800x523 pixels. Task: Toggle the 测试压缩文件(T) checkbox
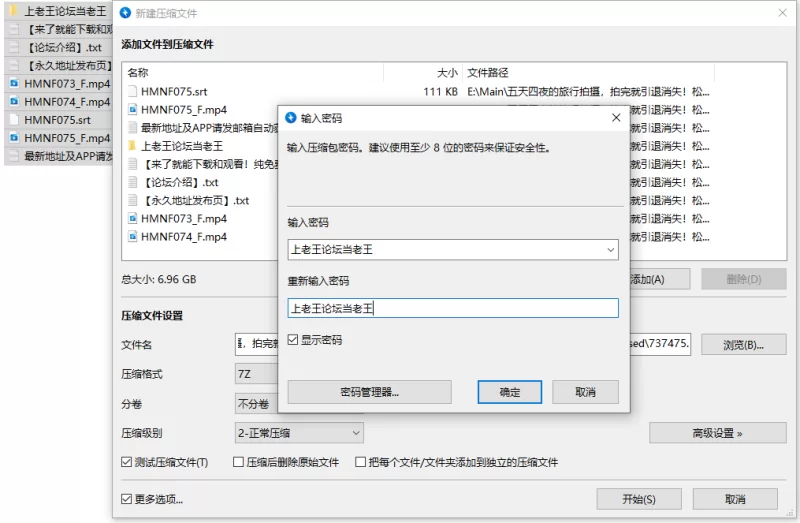127,462
